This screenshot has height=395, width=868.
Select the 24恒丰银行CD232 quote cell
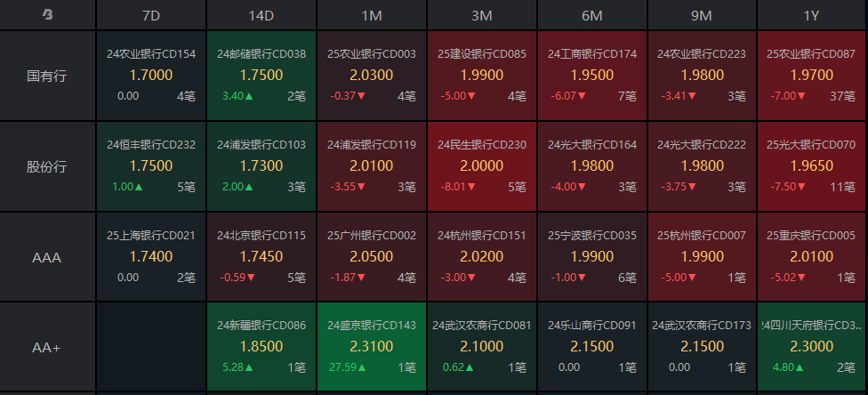point(151,166)
